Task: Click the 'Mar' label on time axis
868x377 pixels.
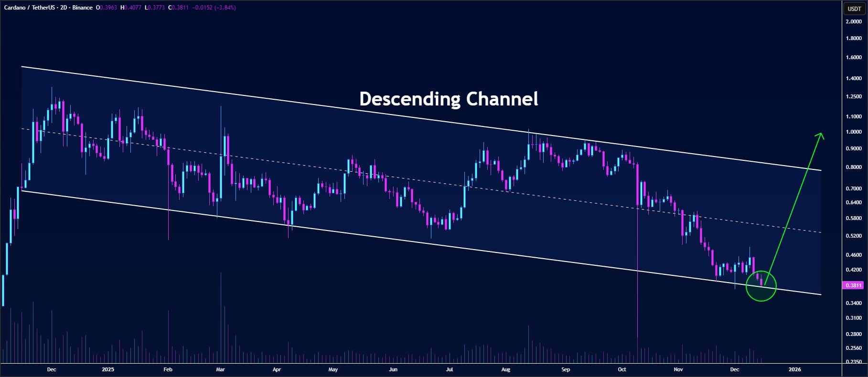Action: [x=220, y=369]
